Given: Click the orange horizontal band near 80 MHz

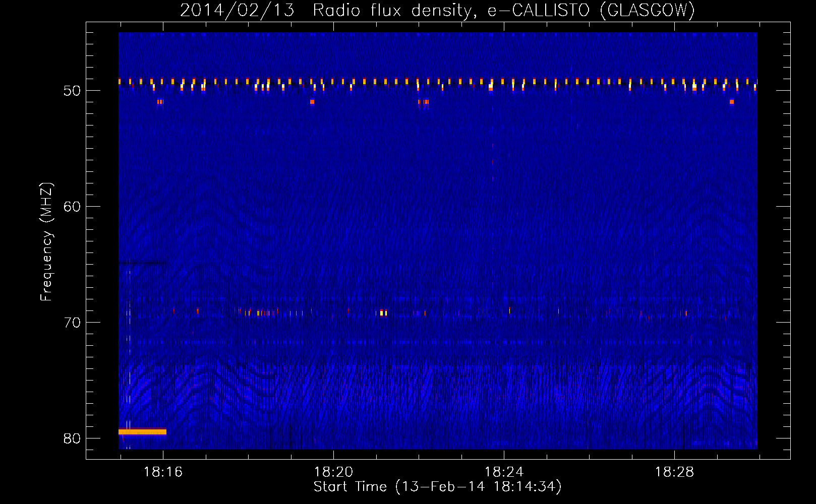Looking at the screenshot, I should tap(142, 432).
